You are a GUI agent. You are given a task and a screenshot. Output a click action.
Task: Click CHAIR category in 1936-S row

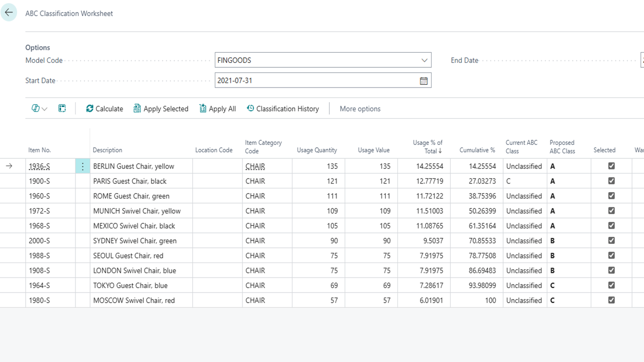[255, 166]
